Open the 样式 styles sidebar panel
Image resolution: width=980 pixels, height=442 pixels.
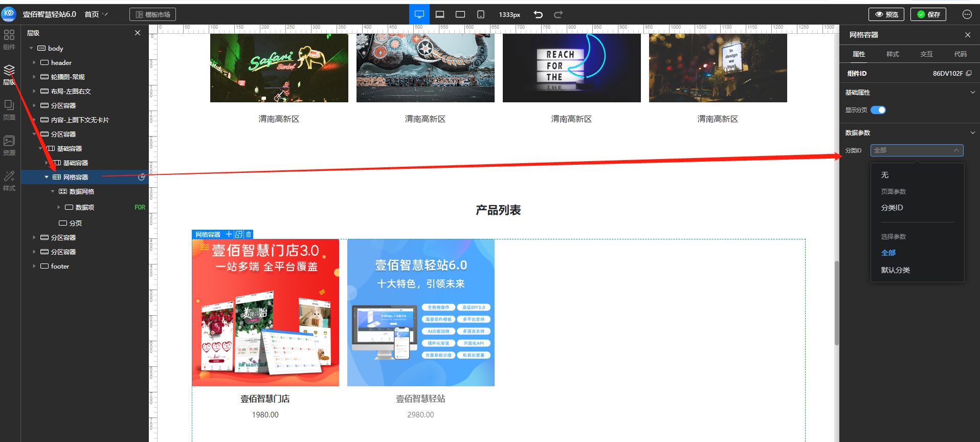click(9, 181)
